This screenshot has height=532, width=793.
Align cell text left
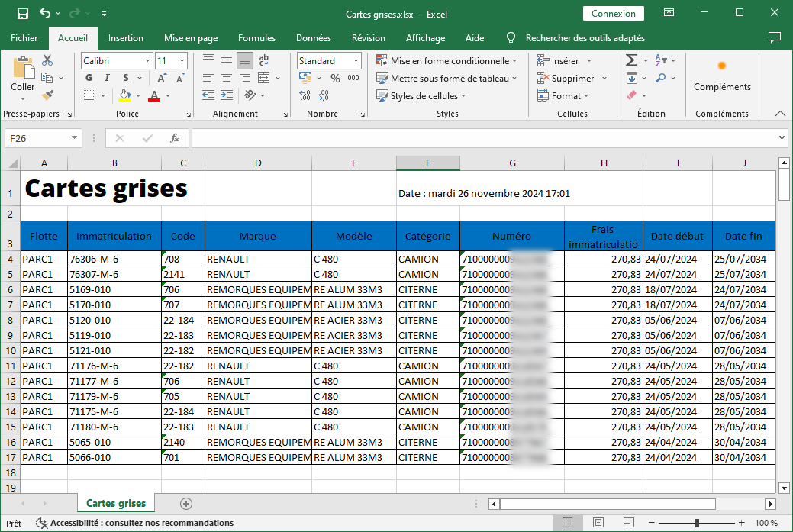click(x=208, y=78)
